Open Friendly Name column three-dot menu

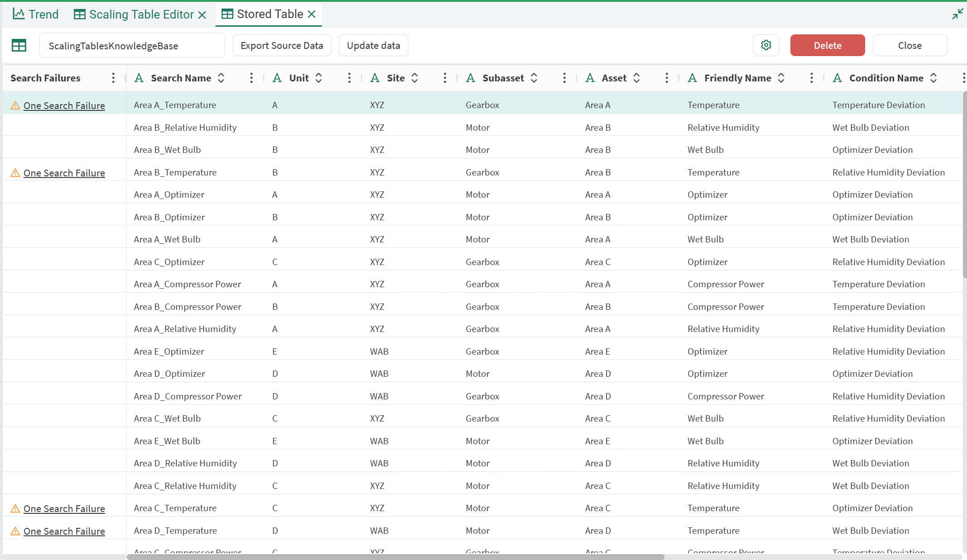811,78
